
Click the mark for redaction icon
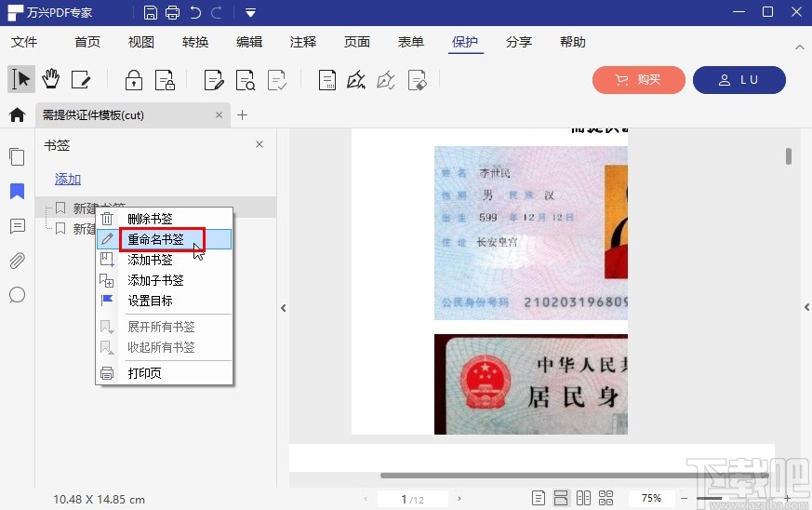[214, 80]
